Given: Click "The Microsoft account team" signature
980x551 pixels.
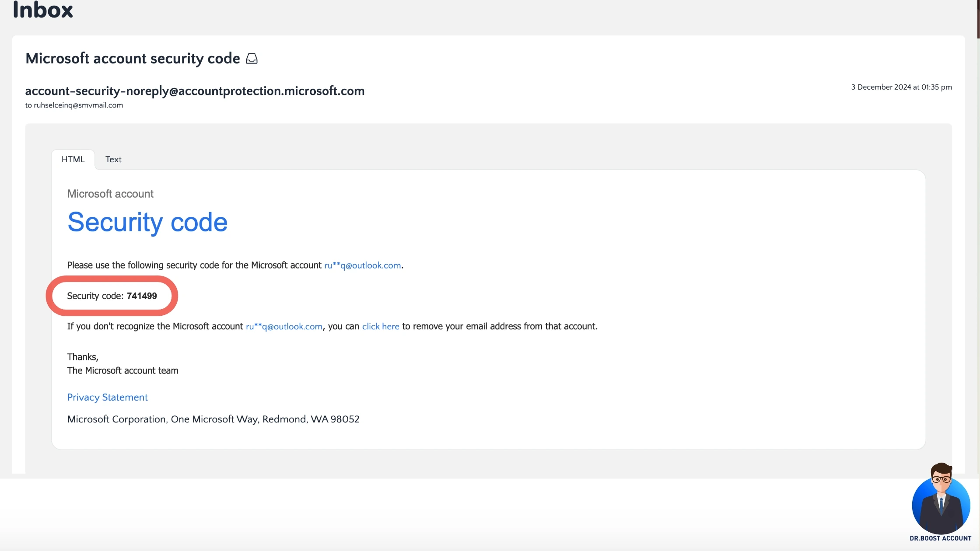Looking at the screenshot, I should coord(123,370).
